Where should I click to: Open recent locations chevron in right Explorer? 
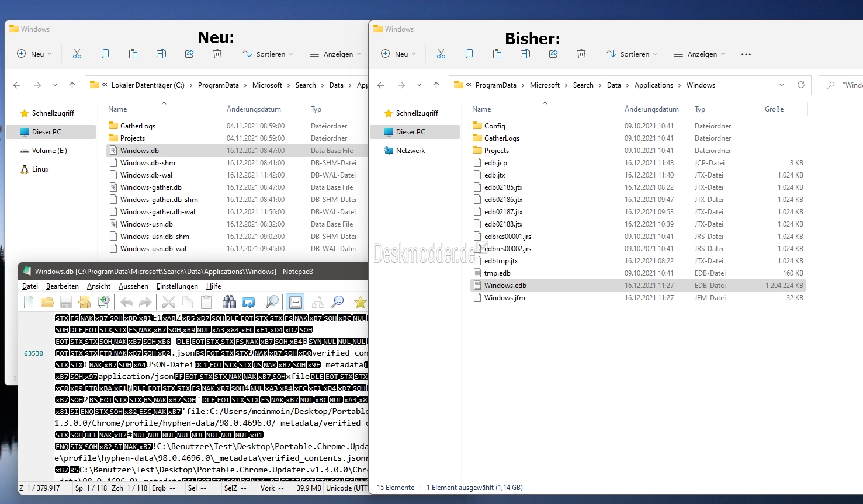(x=419, y=85)
